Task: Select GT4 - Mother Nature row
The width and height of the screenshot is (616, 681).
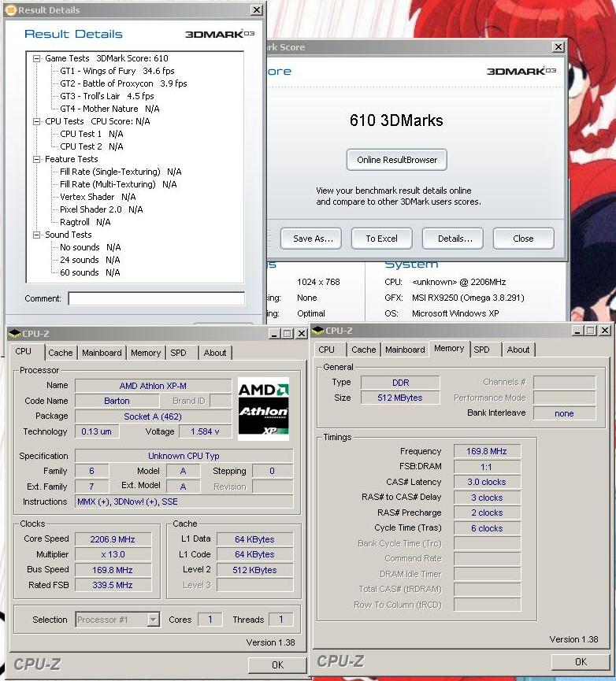Action: coord(109,109)
